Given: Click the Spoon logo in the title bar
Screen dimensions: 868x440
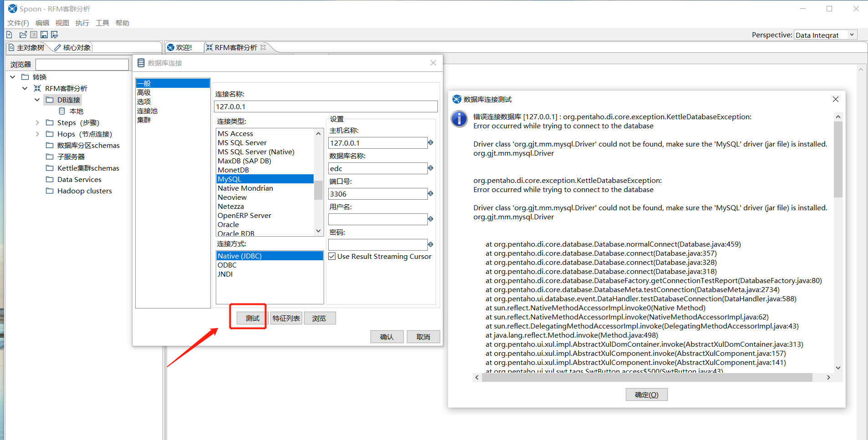Looking at the screenshot, I should pyautogui.click(x=13, y=9).
